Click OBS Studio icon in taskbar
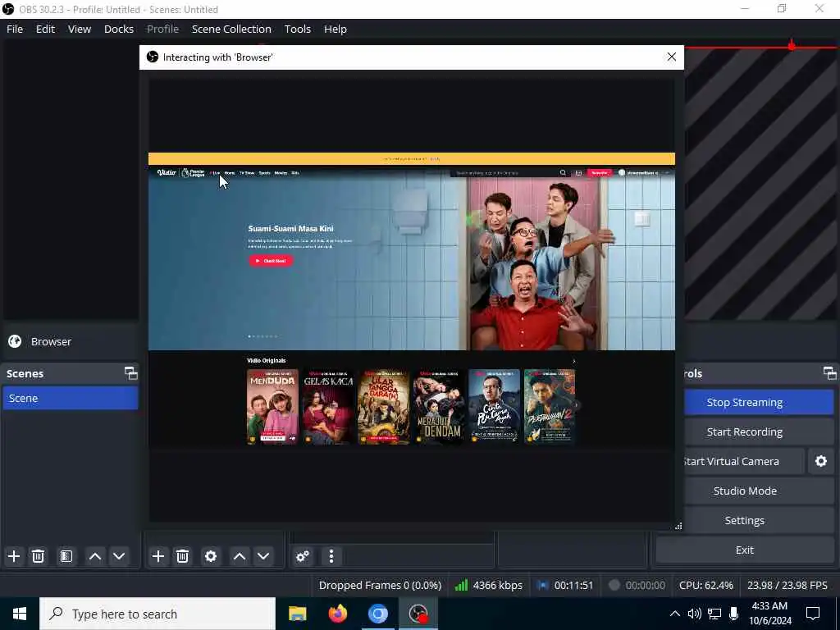This screenshot has width=840, height=630. click(418, 614)
